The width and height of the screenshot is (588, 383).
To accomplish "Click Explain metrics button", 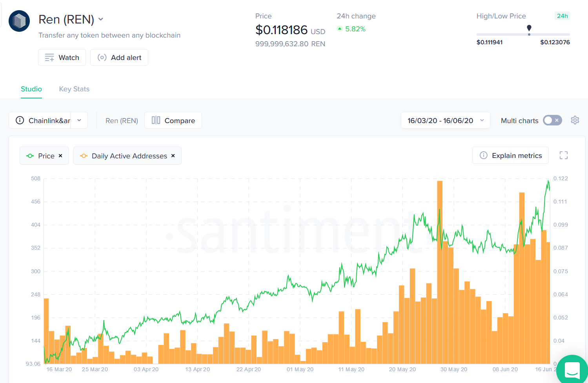I will (x=510, y=156).
